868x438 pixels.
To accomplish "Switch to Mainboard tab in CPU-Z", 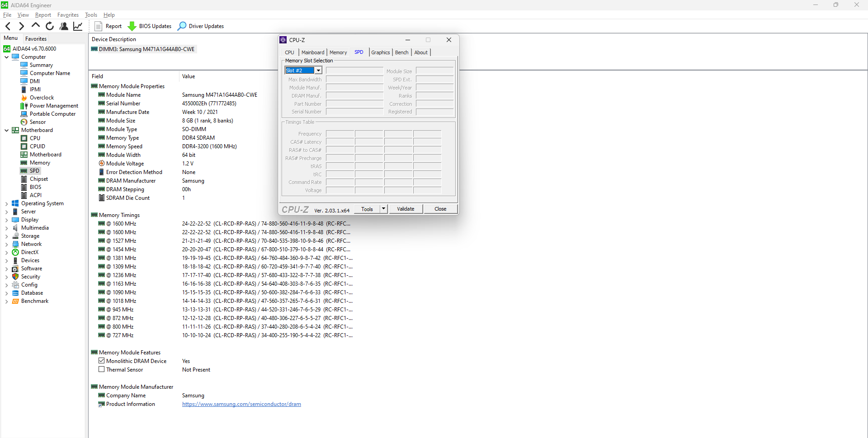I will [313, 52].
